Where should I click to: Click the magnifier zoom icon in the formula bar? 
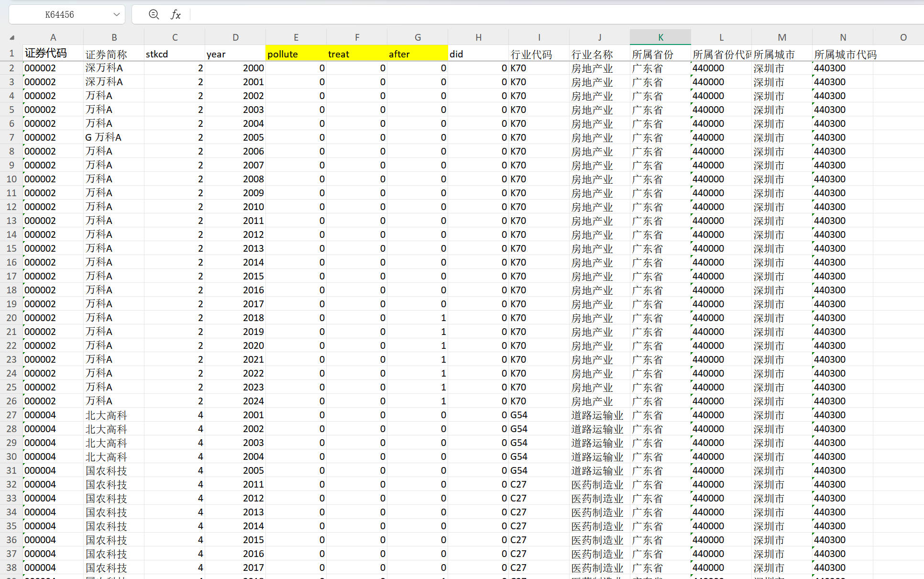tap(154, 14)
